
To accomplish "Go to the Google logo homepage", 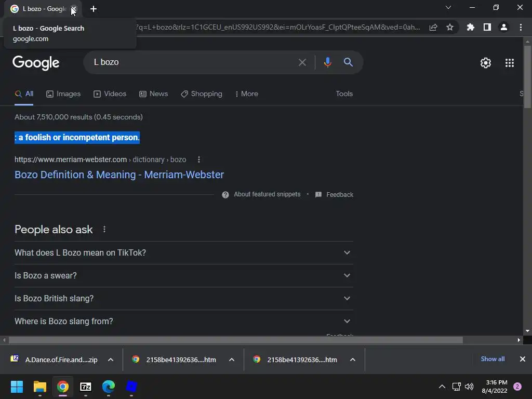I will click(x=36, y=63).
